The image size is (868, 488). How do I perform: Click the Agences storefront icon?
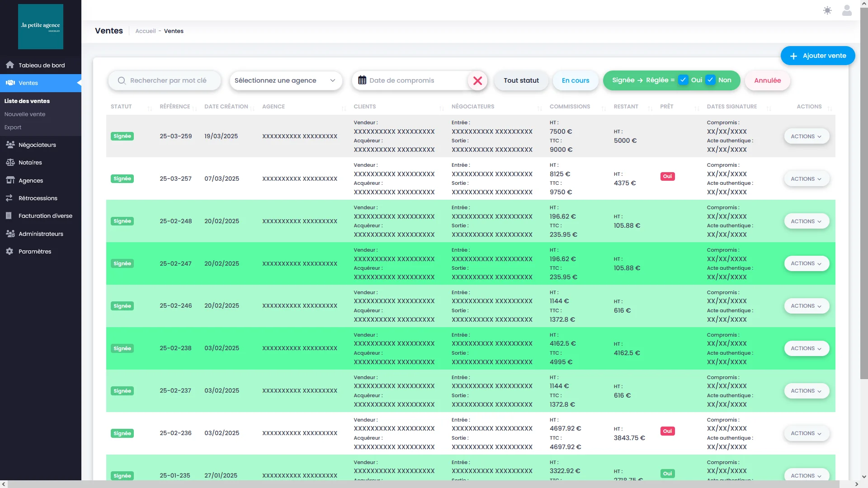[10, 180]
